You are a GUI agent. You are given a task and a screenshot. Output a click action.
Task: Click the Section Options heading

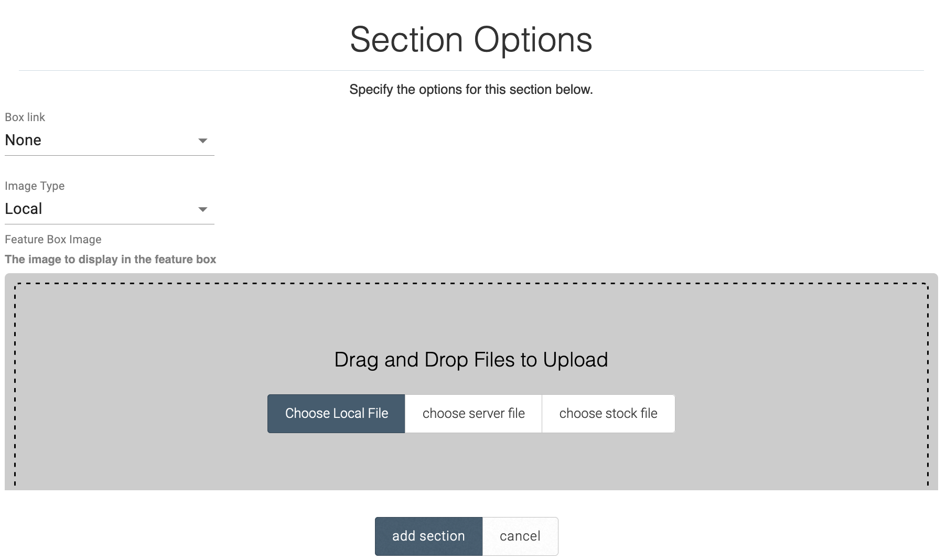(x=471, y=40)
